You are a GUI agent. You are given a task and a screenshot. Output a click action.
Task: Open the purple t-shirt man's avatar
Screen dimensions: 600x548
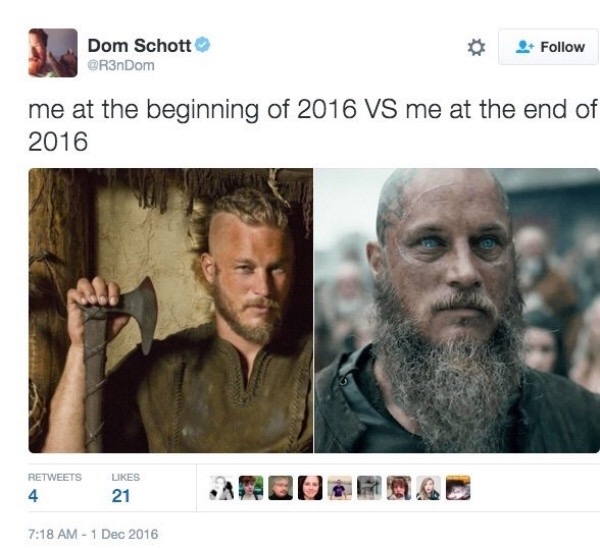click(x=340, y=488)
